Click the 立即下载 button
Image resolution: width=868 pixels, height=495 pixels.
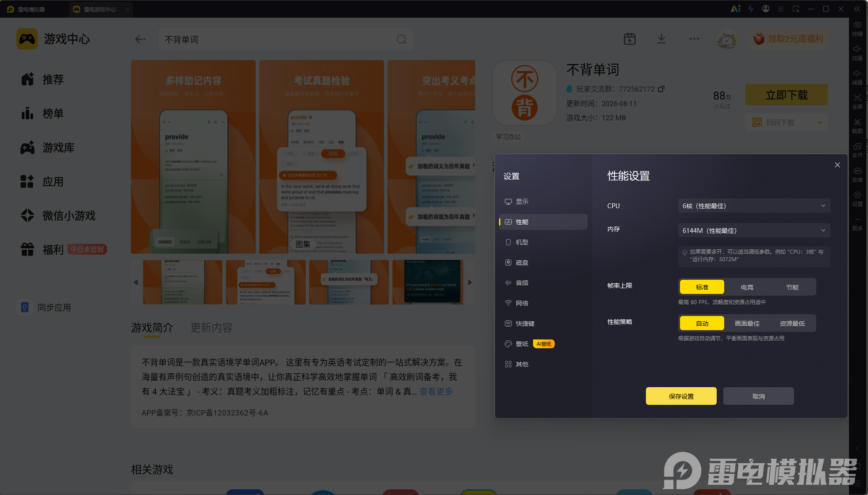pyautogui.click(x=787, y=95)
